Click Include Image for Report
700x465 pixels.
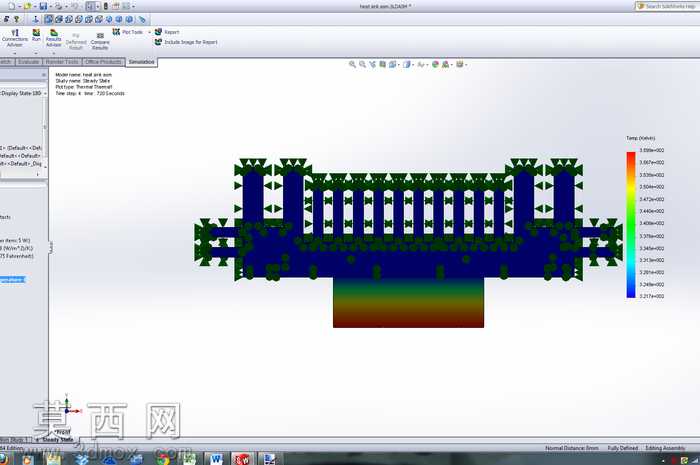point(186,42)
